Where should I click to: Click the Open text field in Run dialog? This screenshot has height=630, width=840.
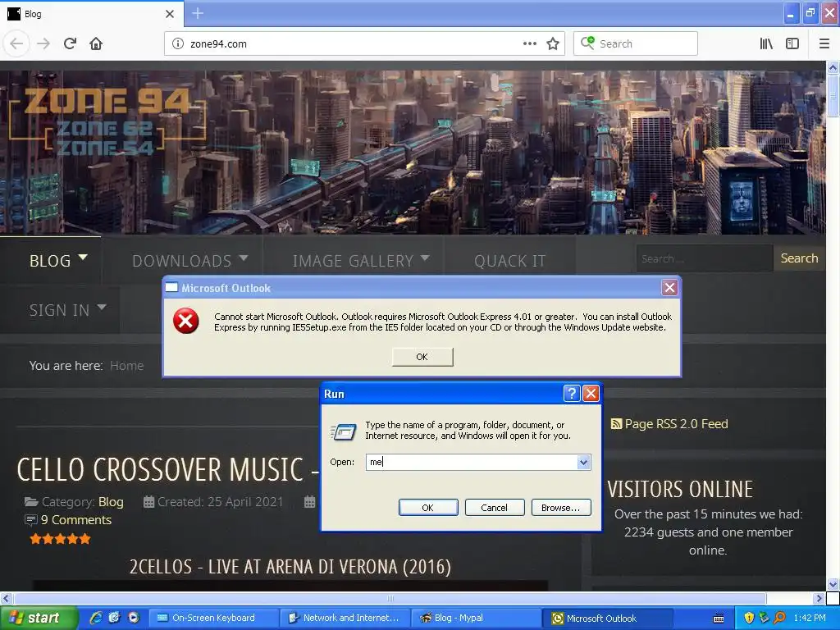click(x=472, y=463)
